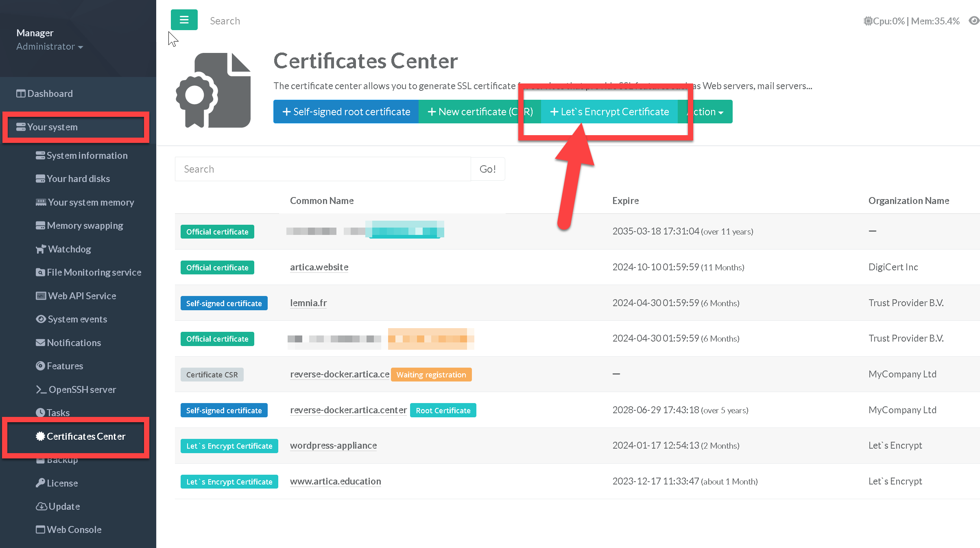The image size is (980, 548).
Task: Open System events in sidebar
Action: coord(77,319)
